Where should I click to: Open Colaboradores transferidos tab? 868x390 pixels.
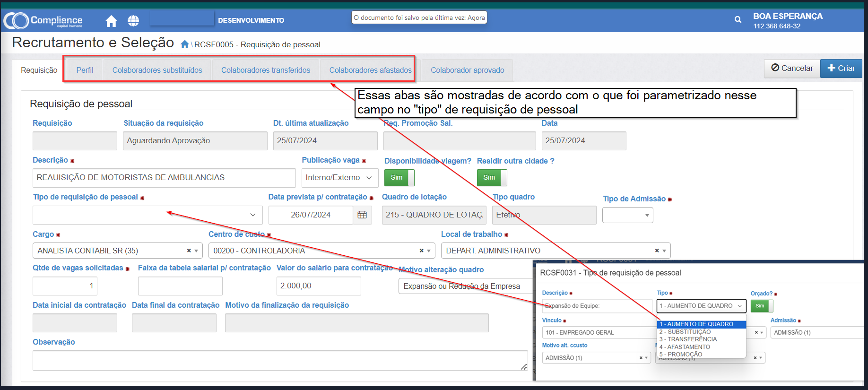pos(266,70)
